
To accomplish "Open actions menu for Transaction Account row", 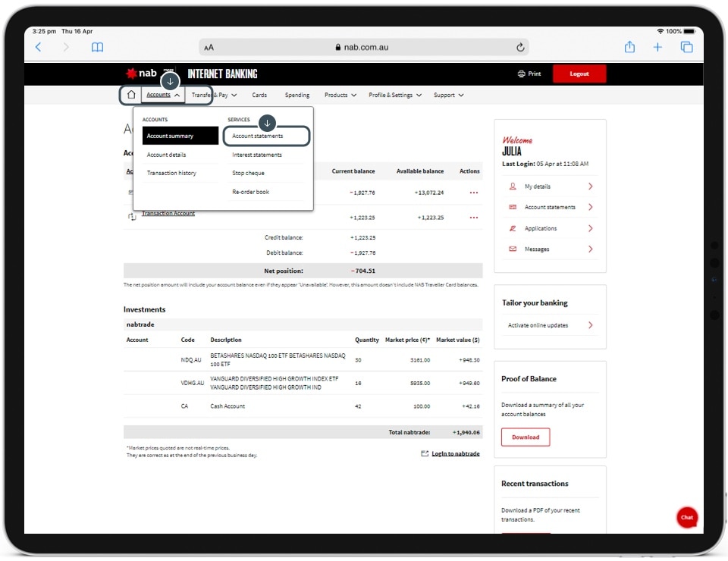I will pos(474,218).
